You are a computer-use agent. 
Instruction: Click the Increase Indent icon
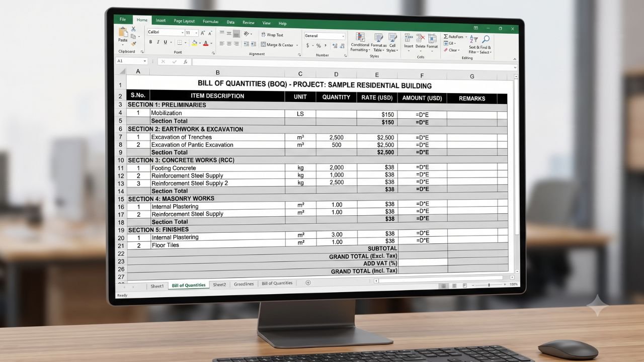pyautogui.click(x=254, y=44)
